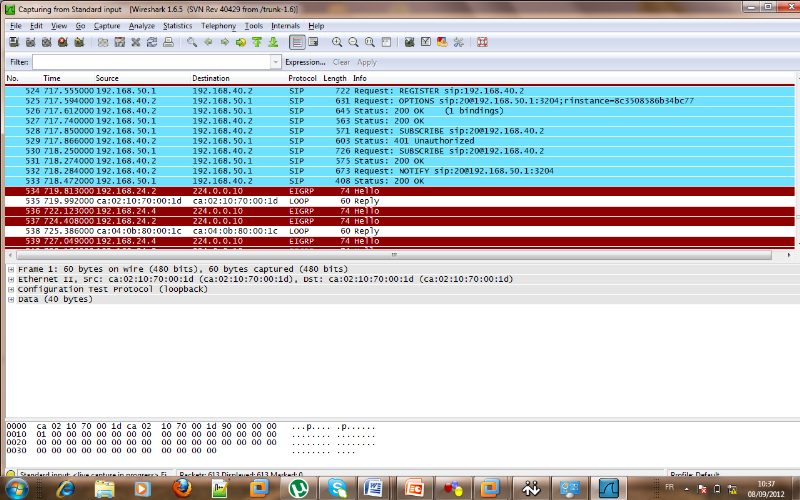
Task: Open the File menu
Action: pos(16,26)
